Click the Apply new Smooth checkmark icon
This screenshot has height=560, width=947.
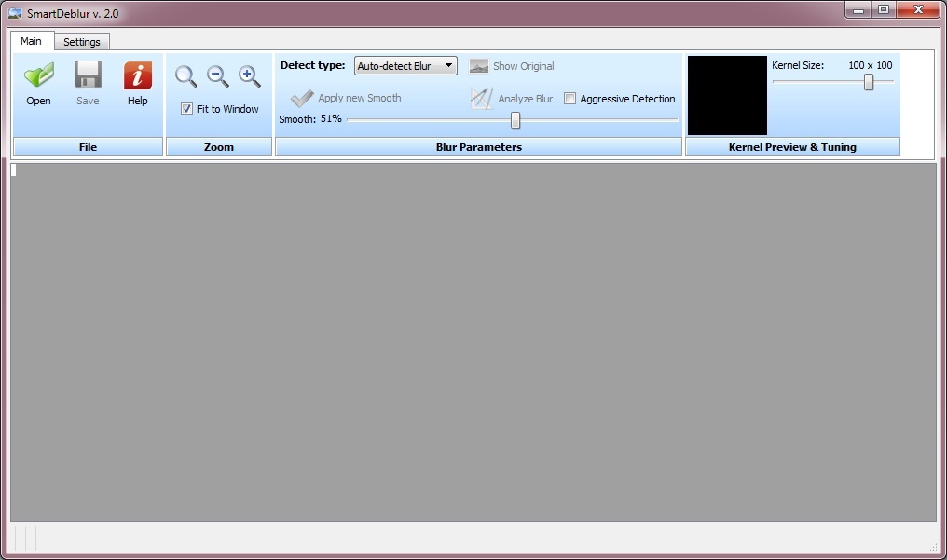coord(302,98)
